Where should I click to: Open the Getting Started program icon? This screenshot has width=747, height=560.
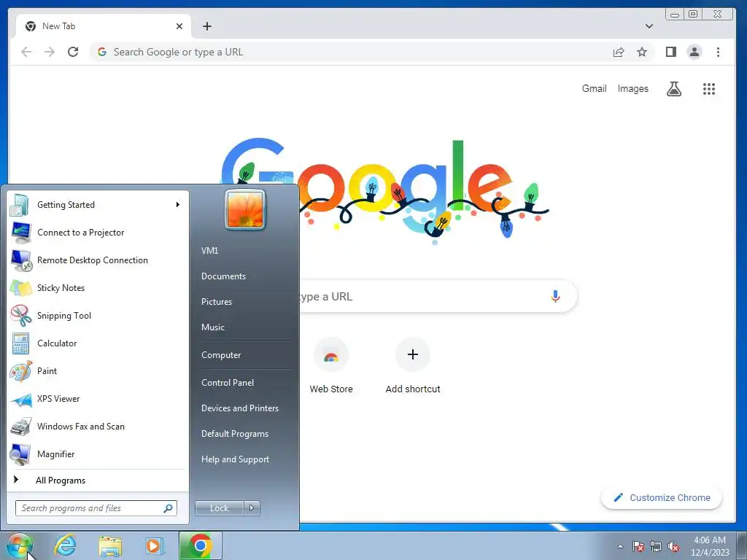pyautogui.click(x=20, y=205)
